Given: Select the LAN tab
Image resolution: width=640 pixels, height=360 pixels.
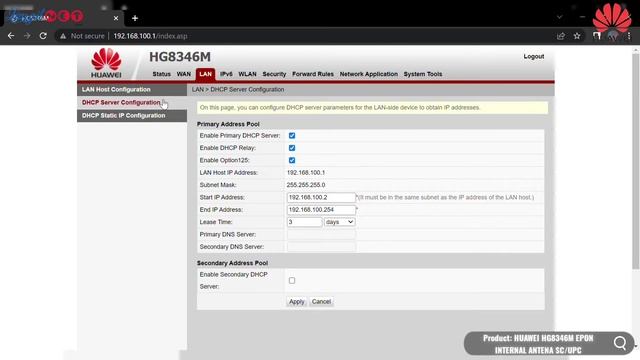Looking at the screenshot, I should [205, 74].
